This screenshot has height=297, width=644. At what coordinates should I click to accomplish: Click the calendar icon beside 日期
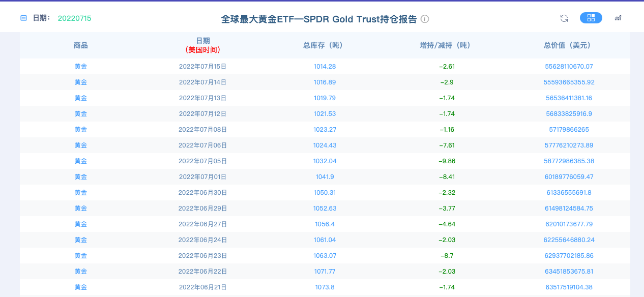(23, 18)
